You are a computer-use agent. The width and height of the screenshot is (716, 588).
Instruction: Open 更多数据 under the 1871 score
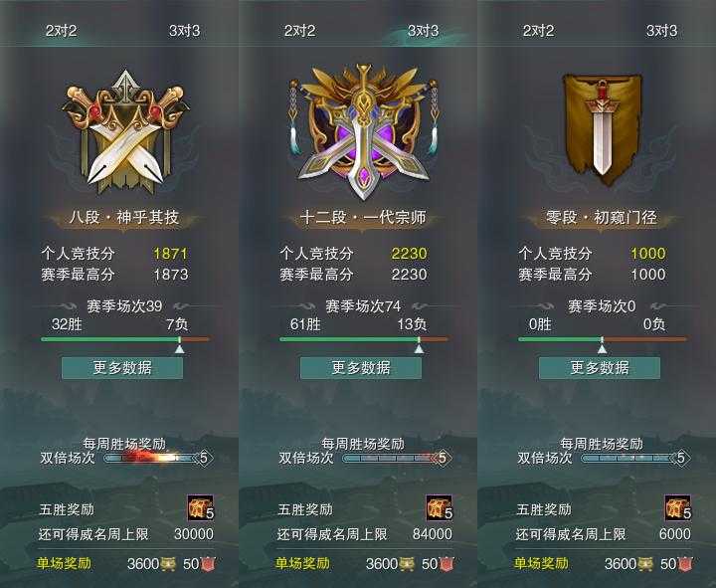pyautogui.click(x=122, y=368)
